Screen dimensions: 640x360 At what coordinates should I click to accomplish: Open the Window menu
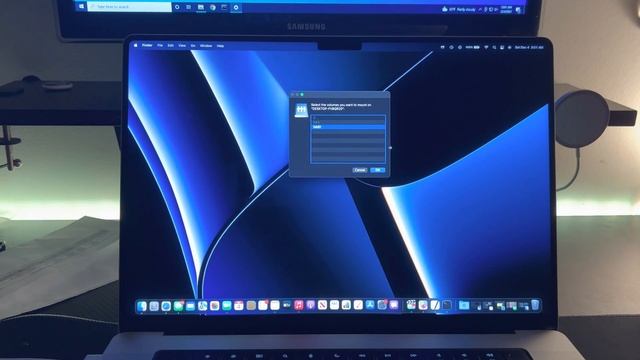(x=206, y=46)
